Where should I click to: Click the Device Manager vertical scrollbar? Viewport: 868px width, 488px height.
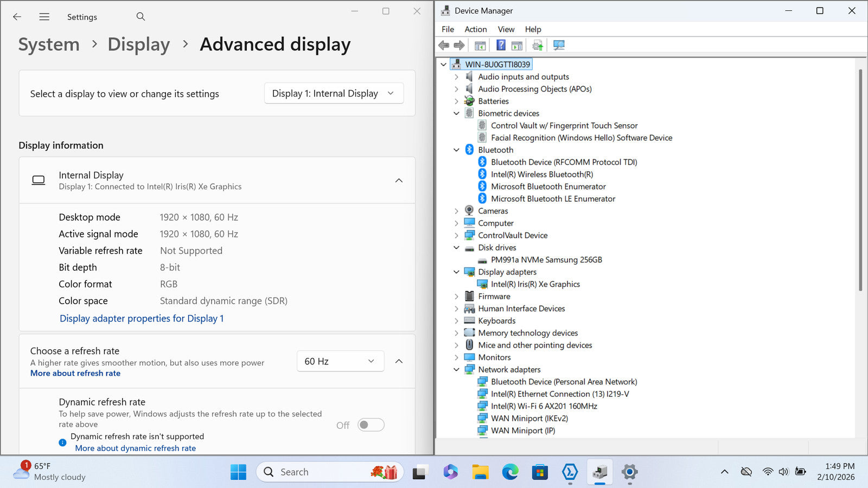point(860,179)
